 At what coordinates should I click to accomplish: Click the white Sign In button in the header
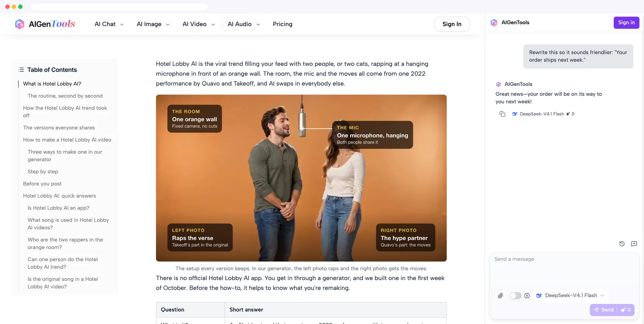click(x=452, y=24)
